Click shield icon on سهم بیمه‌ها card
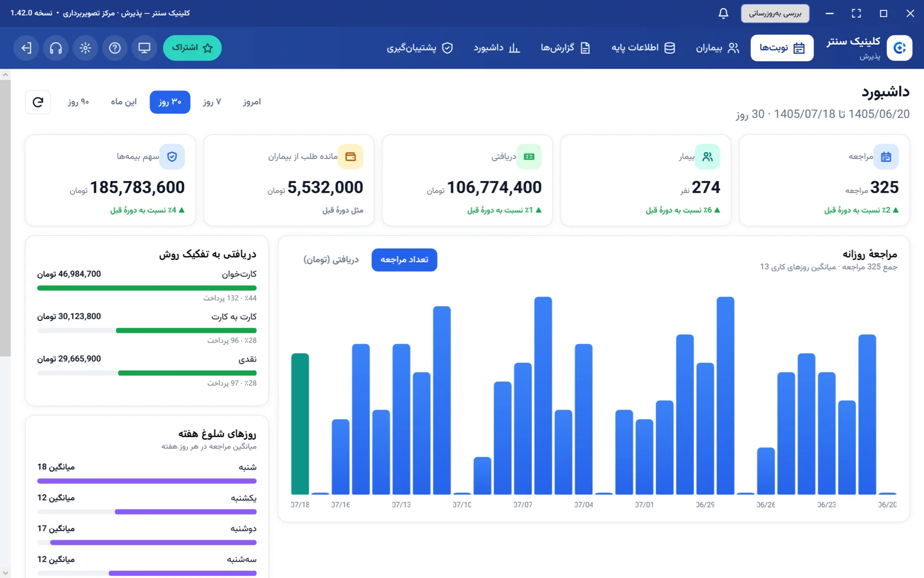This screenshot has width=924, height=578. click(x=172, y=157)
